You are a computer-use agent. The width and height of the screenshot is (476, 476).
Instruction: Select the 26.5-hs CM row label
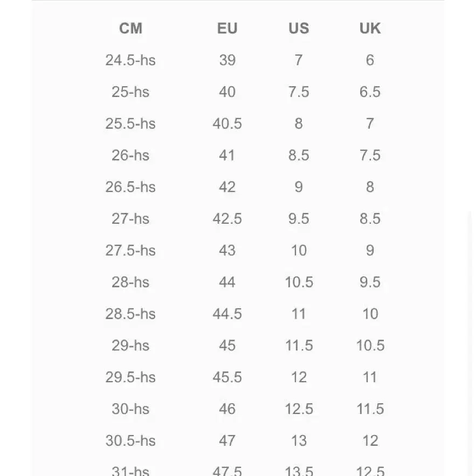(130, 187)
